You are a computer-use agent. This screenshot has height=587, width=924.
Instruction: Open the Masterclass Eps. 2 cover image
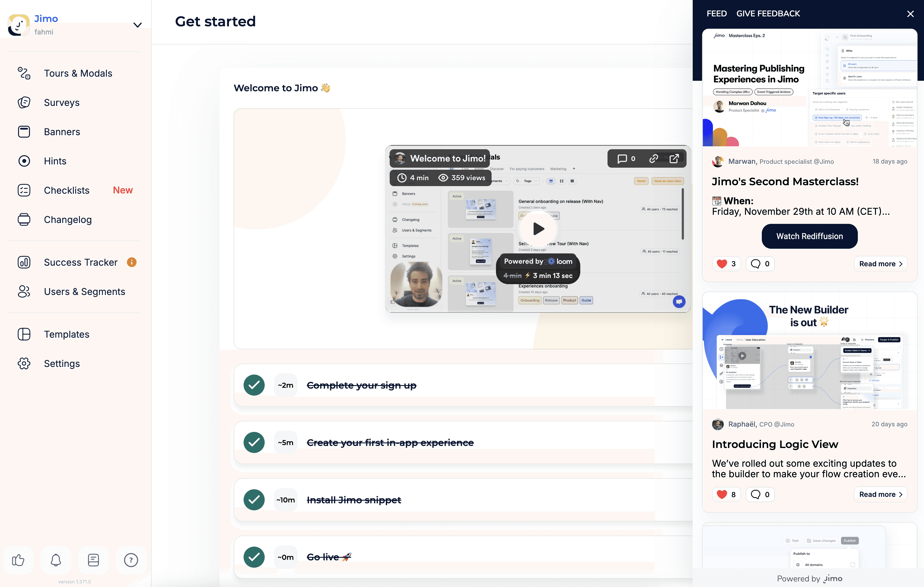[x=809, y=88]
